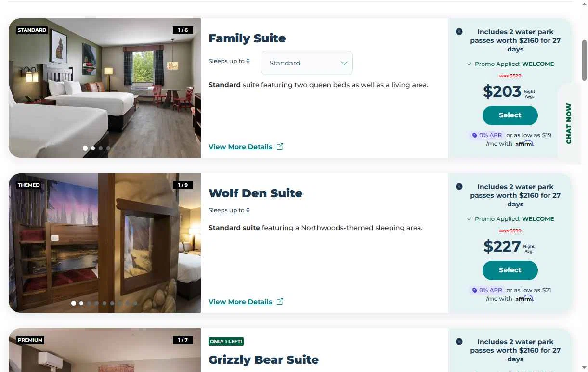The width and height of the screenshot is (588, 372).
Task: Go to second photo dot of Wolf Den Suite
Action: click(x=81, y=303)
